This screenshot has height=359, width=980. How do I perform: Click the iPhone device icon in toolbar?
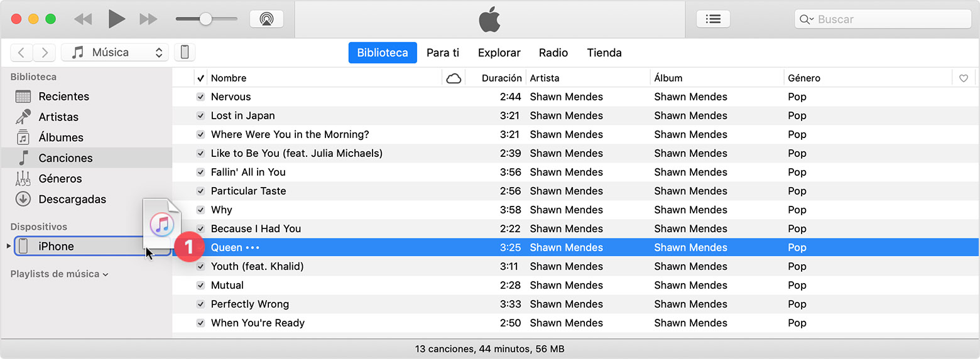click(x=185, y=52)
